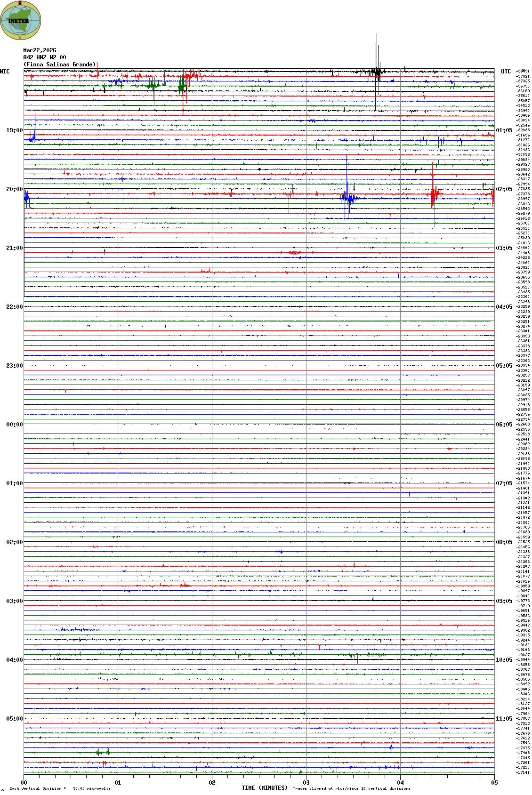Image resolution: width=532 pixels, height=795 pixels.
Task: Click the TIME (MINUTES) axis title
Action: [265, 788]
